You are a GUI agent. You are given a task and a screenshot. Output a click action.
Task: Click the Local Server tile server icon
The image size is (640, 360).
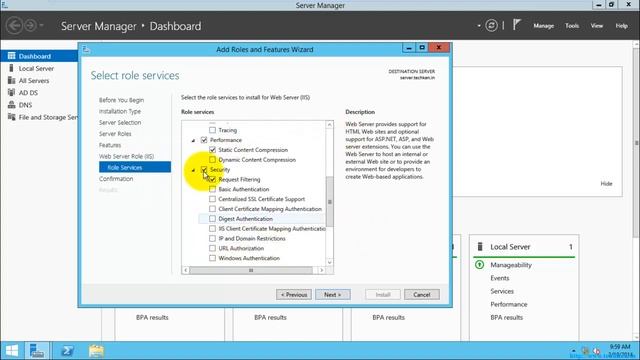(480, 247)
